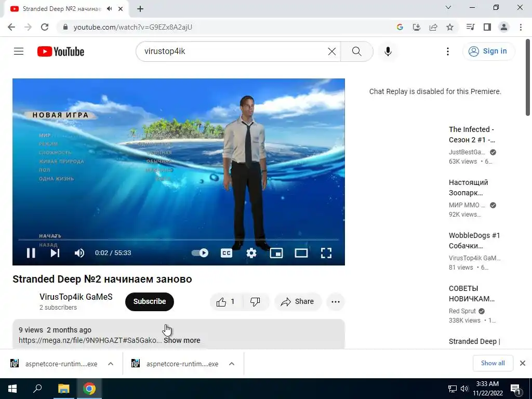Click the magnifier search button

pyautogui.click(x=356, y=51)
